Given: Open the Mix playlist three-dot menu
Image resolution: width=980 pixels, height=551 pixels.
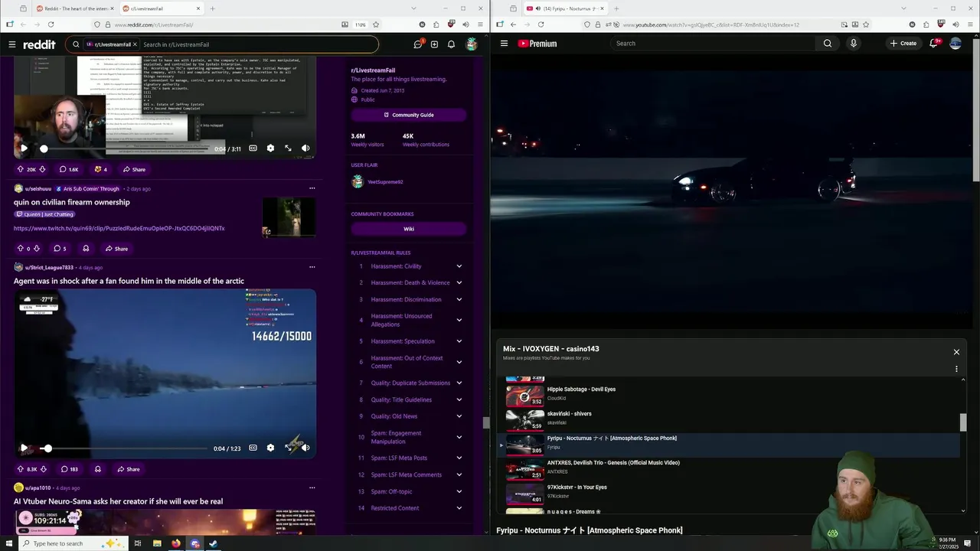Looking at the screenshot, I should [x=956, y=369].
